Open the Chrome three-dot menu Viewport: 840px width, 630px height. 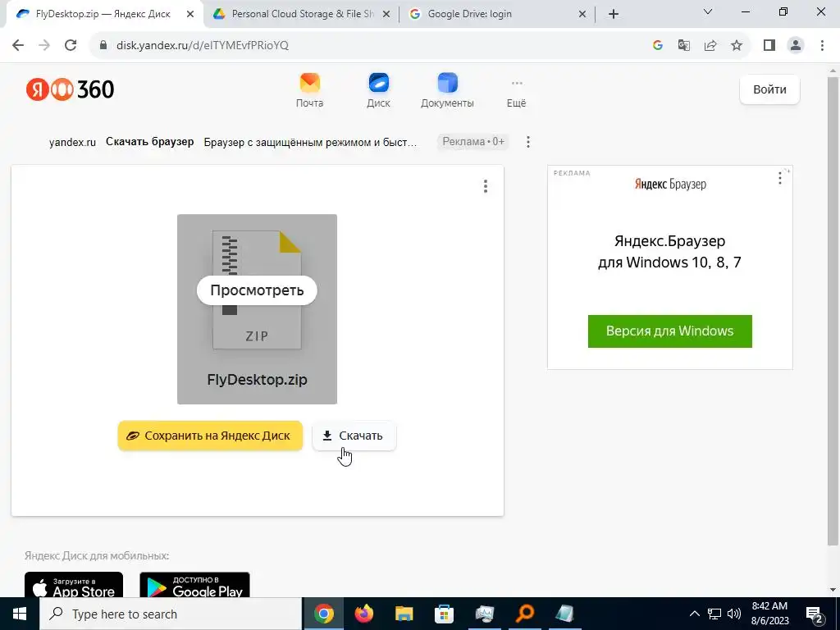822,46
